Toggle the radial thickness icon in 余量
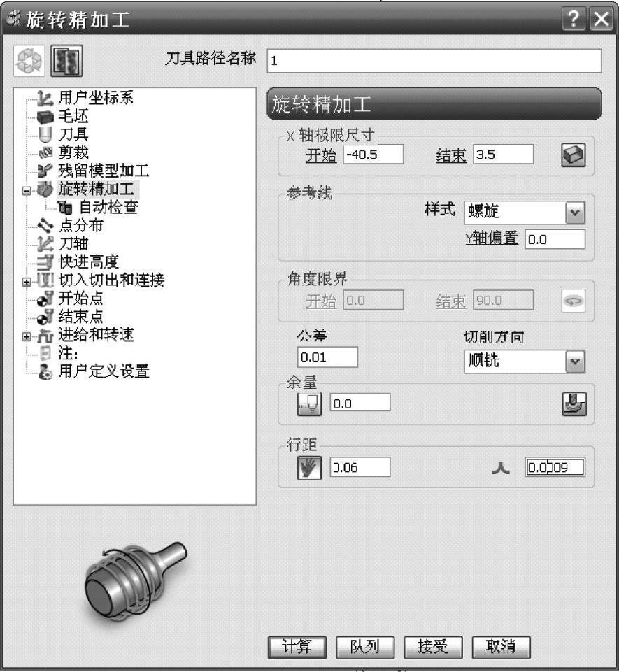This screenshot has height=672, width=619. tap(309, 404)
